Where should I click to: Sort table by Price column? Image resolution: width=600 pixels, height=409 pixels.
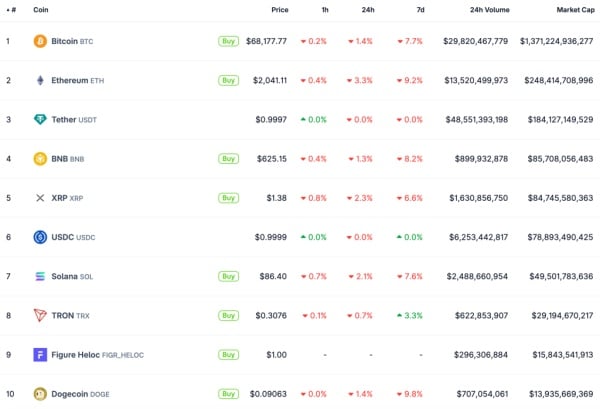[279, 10]
